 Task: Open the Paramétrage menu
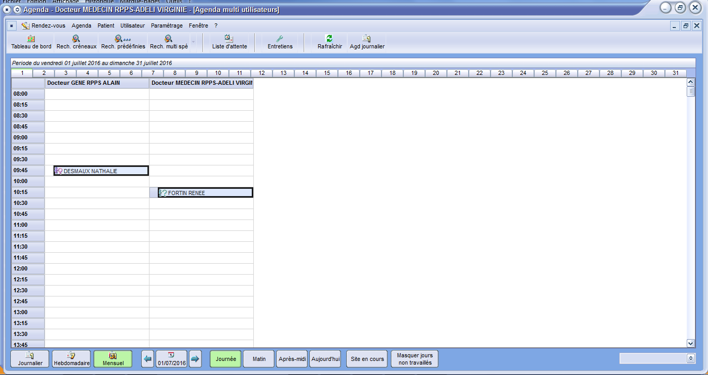pyautogui.click(x=167, y=26)
